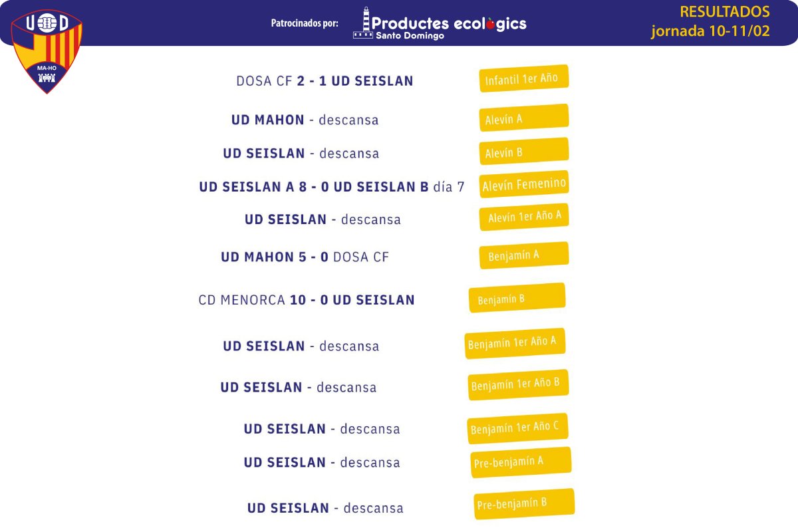Select the Infantil 1er Año label
This screenshot has height=532, width=798.
[x=524, y=78]
